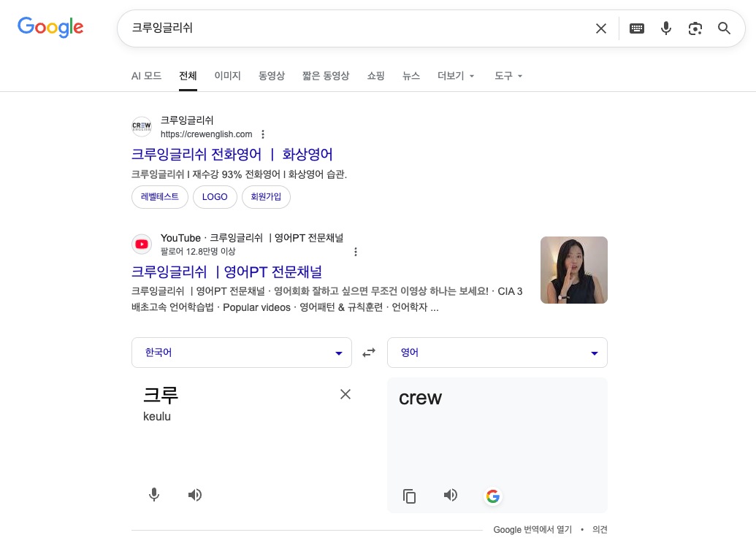Switch to the 뉴스 tab
The image size is (756, 554).
tap(411, 76)
